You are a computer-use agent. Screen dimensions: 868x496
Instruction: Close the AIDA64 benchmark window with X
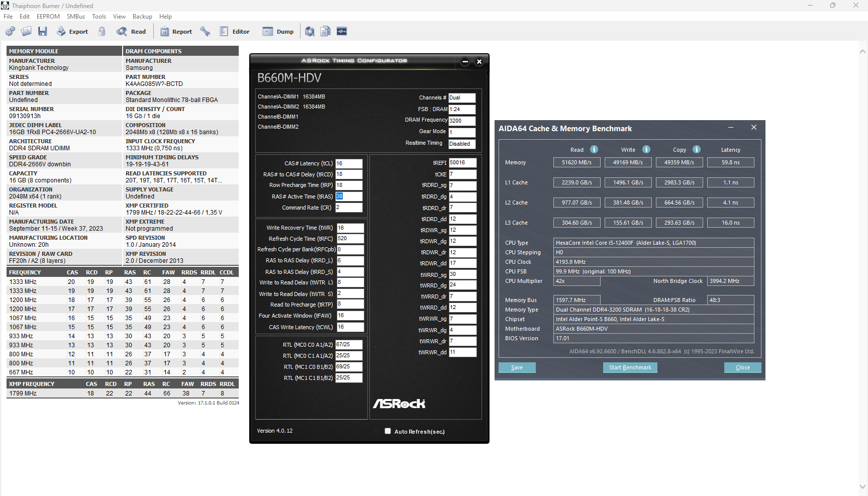(x=754, y=128)
